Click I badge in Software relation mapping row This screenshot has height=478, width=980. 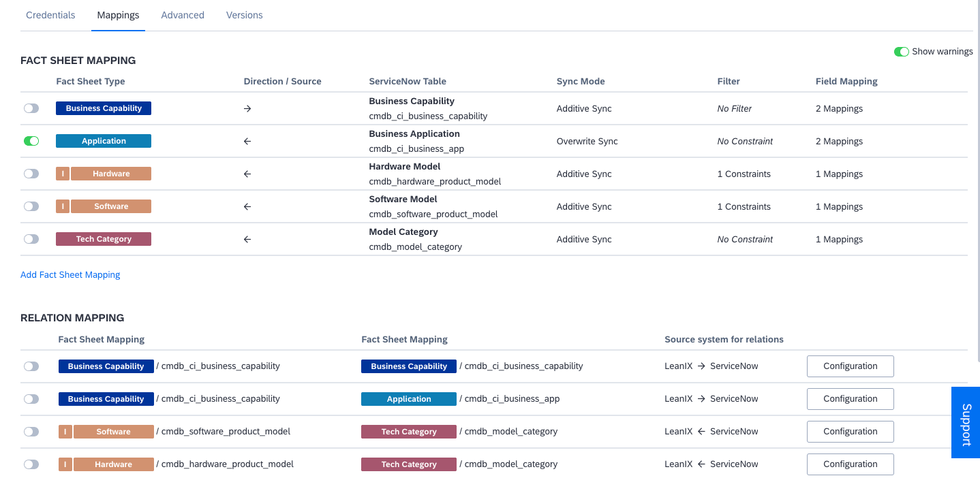point(65,432)
